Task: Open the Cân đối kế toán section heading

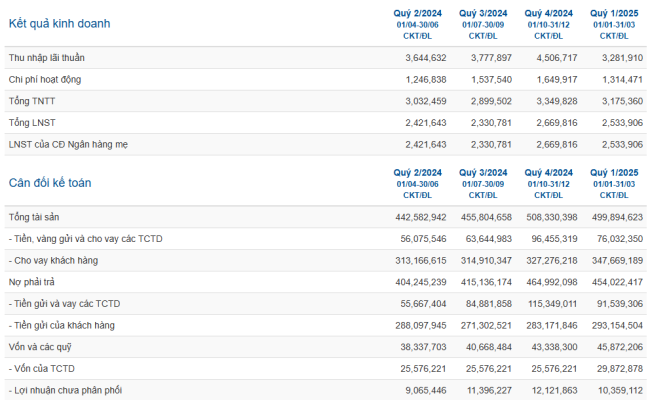Action: (x=50, y=183)
